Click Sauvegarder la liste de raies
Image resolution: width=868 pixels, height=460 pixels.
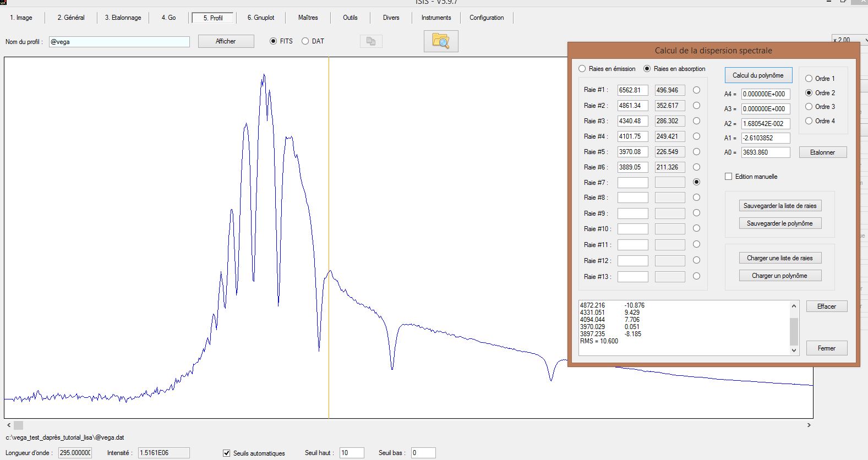tap(779, 206)
